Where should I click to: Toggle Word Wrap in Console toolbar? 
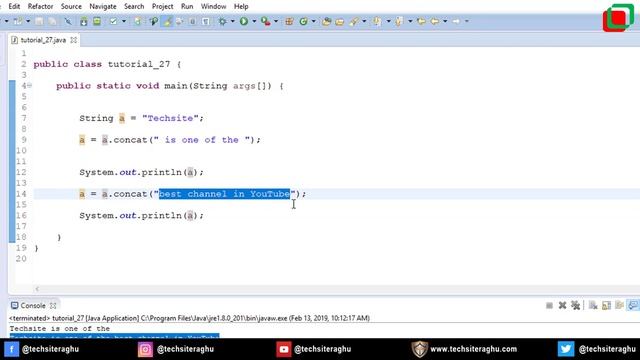620,305
